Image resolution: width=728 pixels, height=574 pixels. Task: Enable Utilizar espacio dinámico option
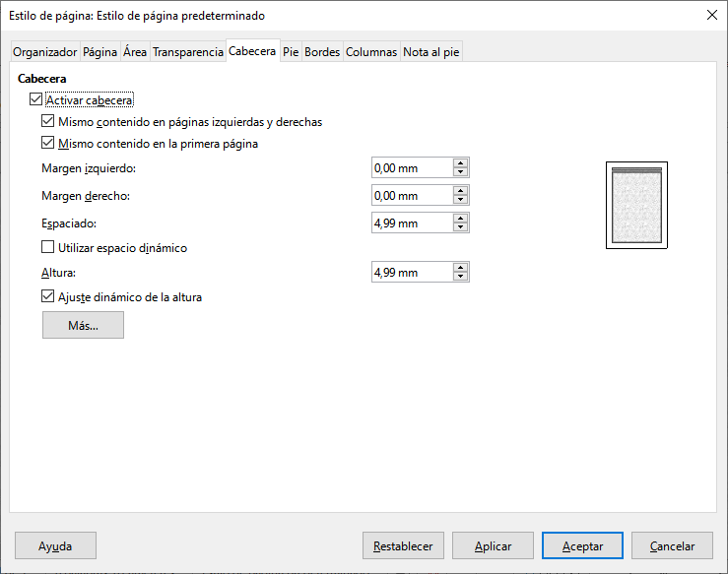(48, 248)
